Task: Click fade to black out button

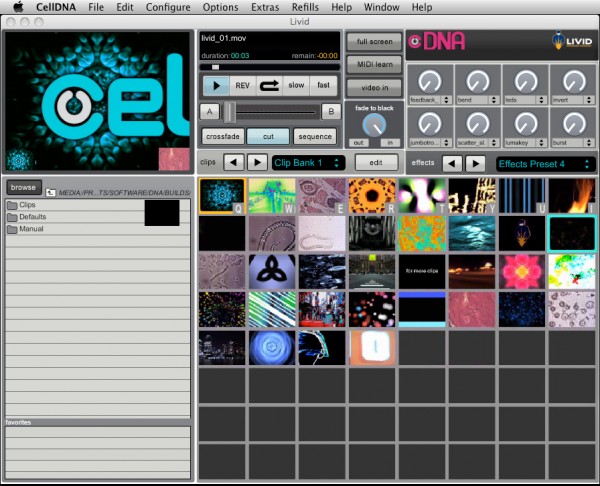Action: tap(359, 143)
